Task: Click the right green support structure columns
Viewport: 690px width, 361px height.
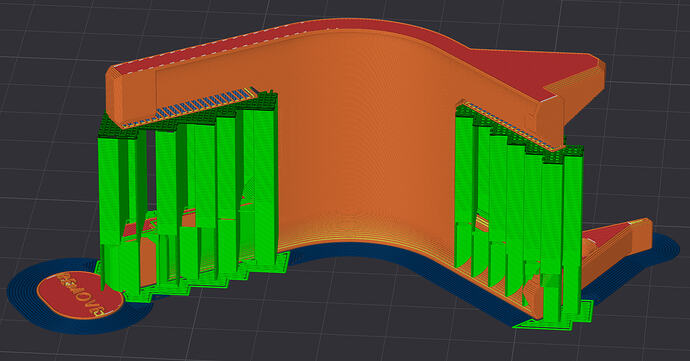Action: pyautogui.click(x=519, y=211)
